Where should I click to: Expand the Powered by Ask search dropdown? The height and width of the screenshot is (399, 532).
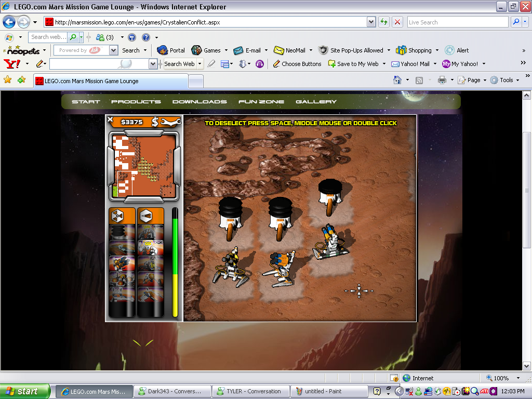click(114, 50)
